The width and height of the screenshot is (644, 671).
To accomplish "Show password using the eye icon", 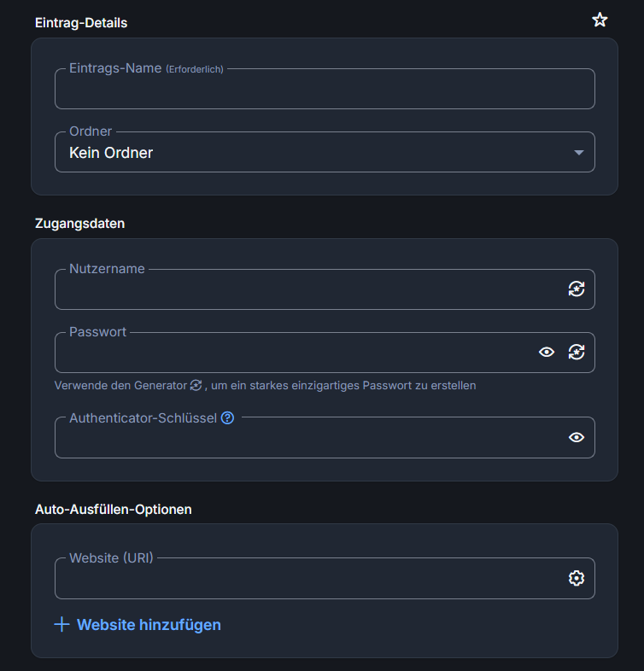I will coord(547,353).
